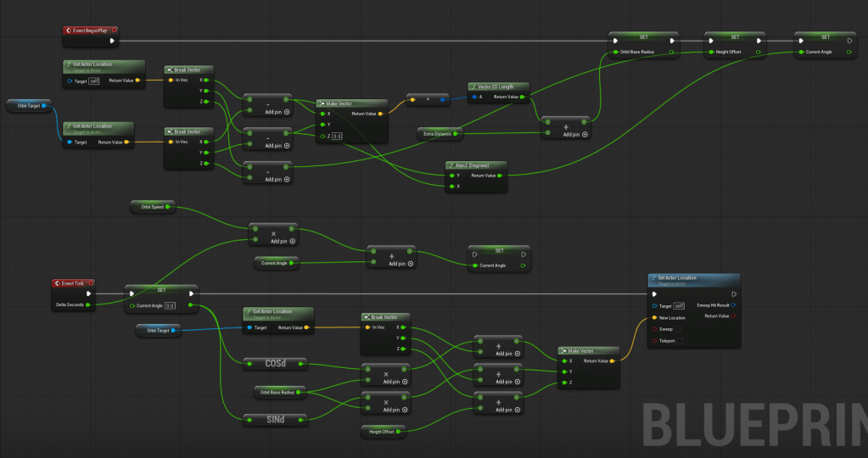Viewport: 868px width, 458px height.
Task: Add pin on add node fed by Extra Distance
Action: (585, 134)
